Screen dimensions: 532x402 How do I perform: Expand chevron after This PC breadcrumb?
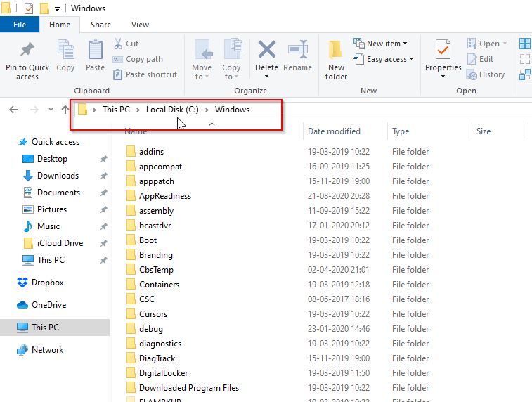click(x=138, y=110)
